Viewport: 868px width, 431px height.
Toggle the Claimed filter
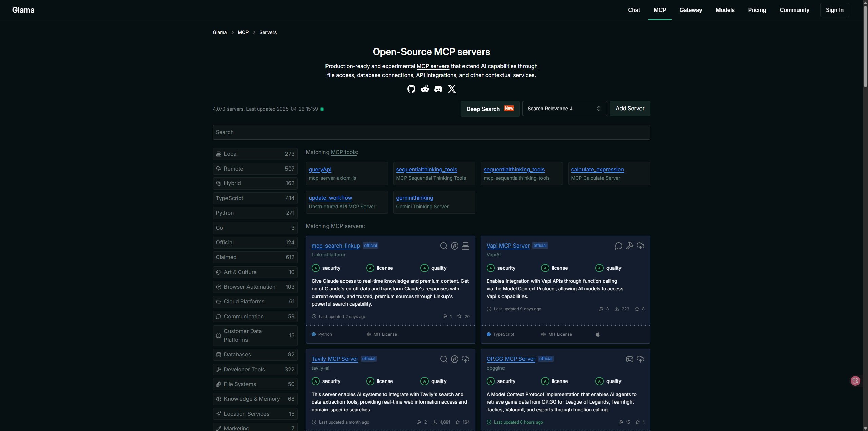(x=255, y=257)
